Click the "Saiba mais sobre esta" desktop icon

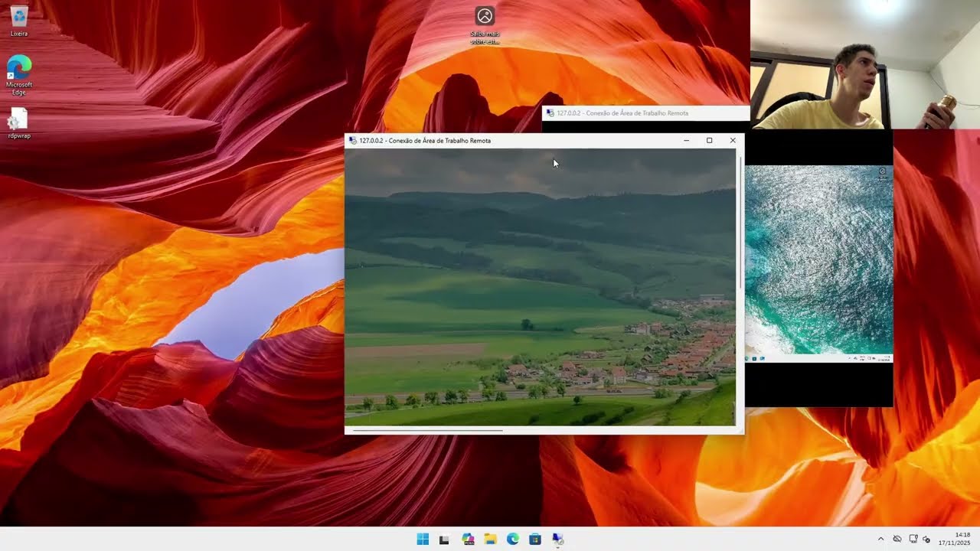(x=485, y=25)
